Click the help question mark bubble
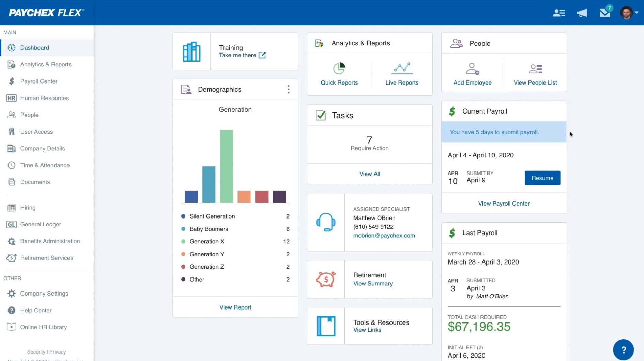644x361 pixels. 624,350
